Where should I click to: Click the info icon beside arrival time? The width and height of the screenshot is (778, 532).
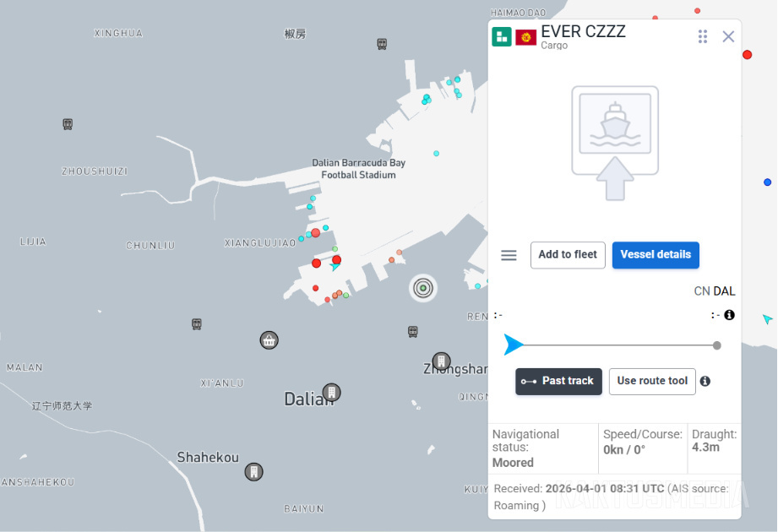729,315
